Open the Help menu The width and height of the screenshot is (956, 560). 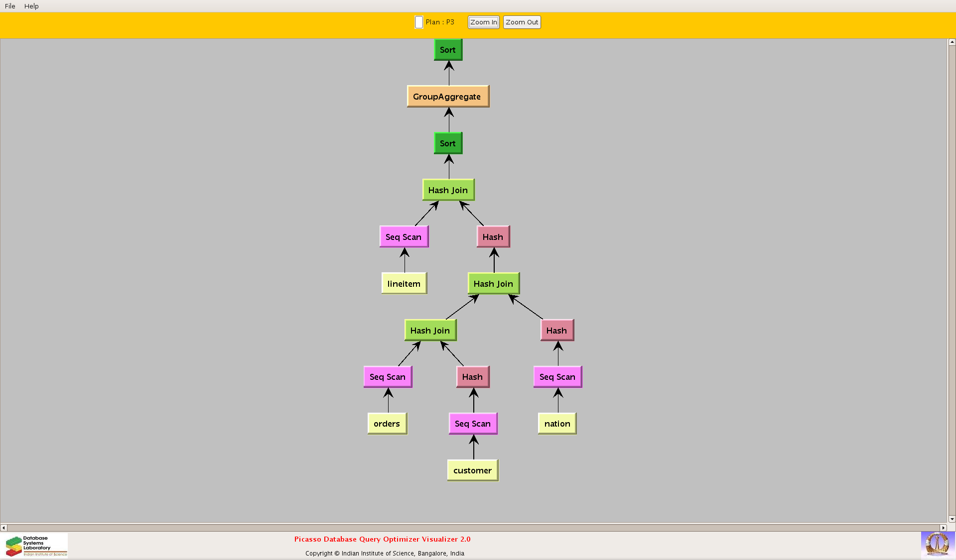(31, 6)
